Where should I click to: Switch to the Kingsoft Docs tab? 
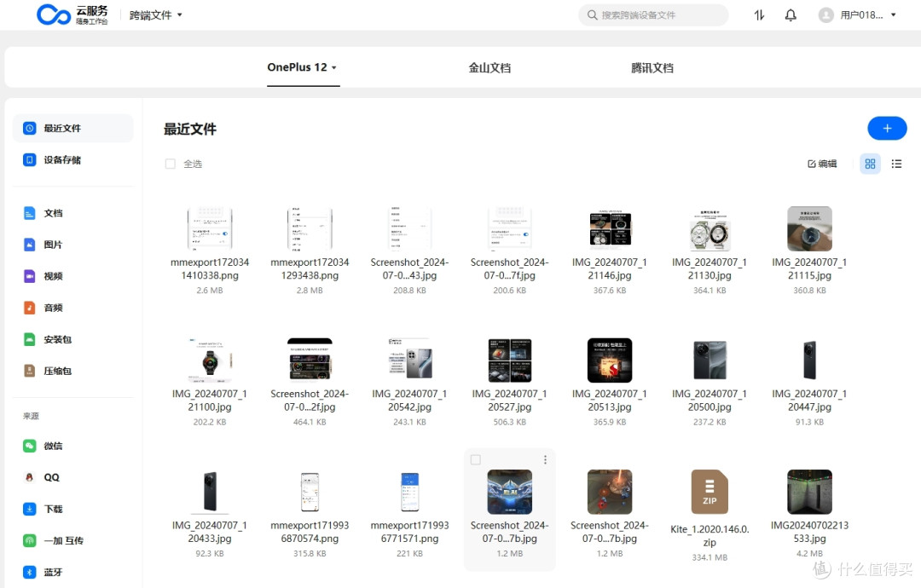489,68
